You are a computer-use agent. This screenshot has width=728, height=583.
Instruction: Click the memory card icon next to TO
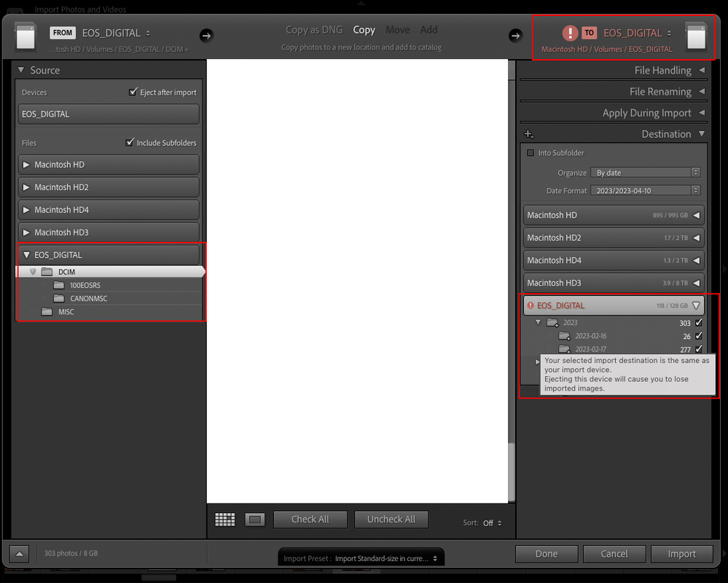pos(697,36)
